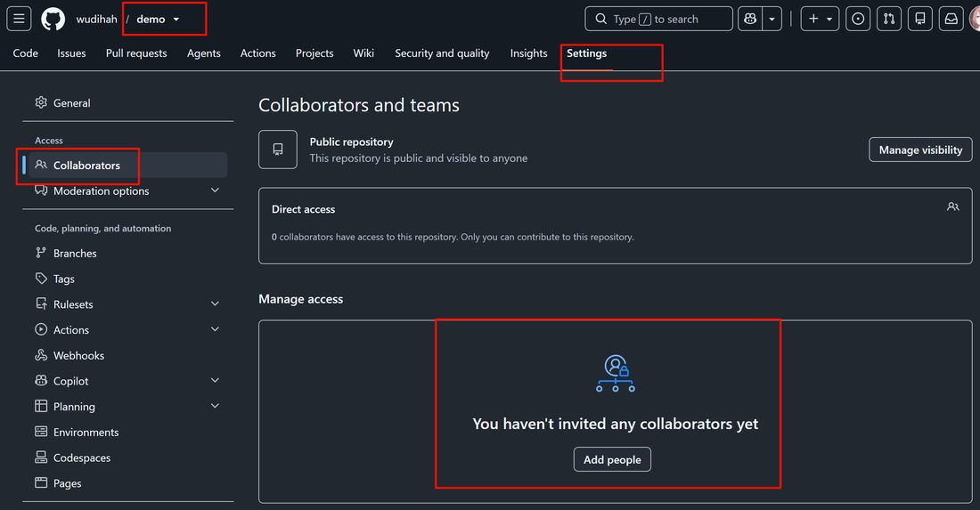Expand the sidebar Copilot chevron

click(x=215, y=381)
